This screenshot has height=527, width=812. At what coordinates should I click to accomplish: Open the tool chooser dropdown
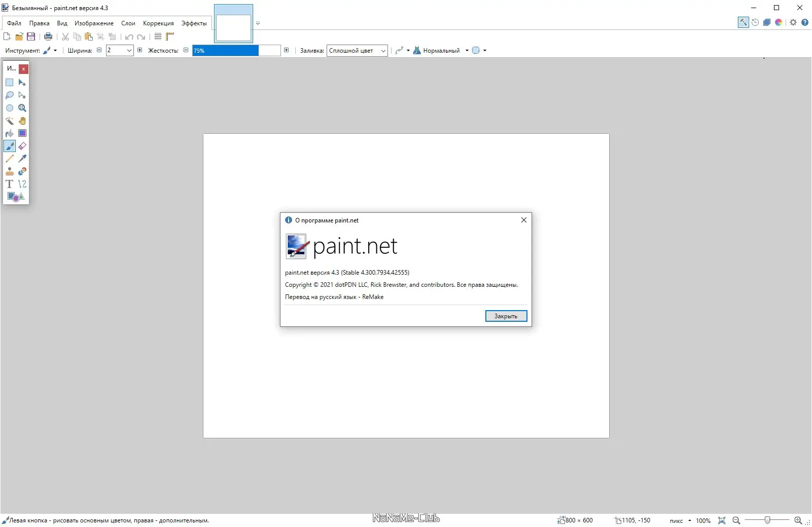50,51
